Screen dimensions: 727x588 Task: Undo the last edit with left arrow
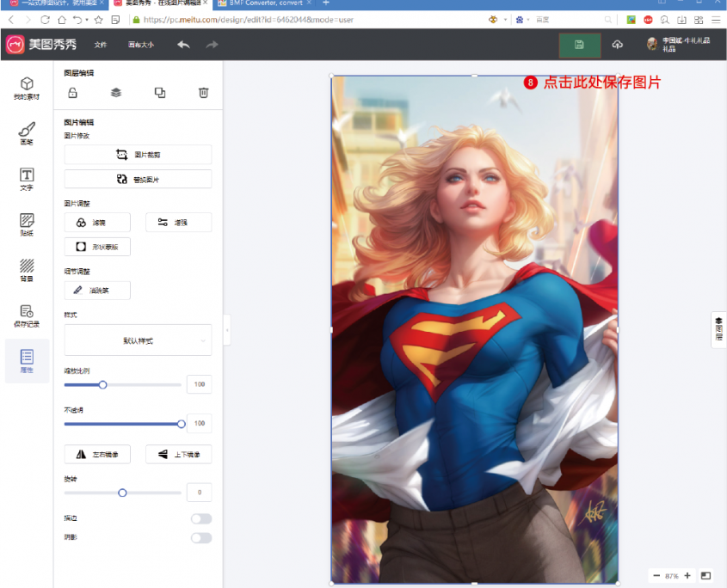(183, 45)
